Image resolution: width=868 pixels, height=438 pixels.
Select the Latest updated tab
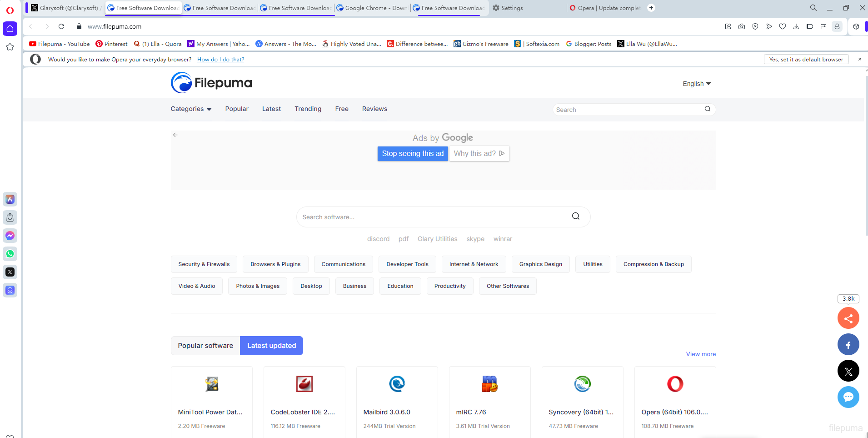click(x=271, y=346)
